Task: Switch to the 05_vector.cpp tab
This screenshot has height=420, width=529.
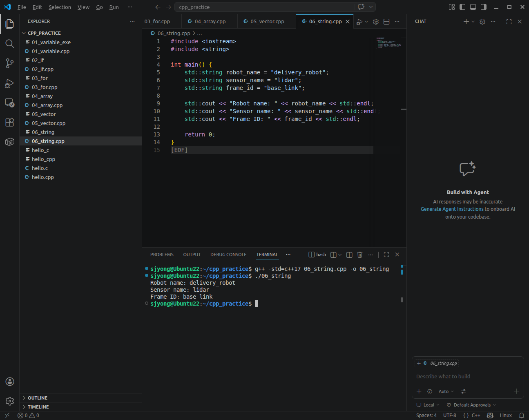Action: (267, 22)
